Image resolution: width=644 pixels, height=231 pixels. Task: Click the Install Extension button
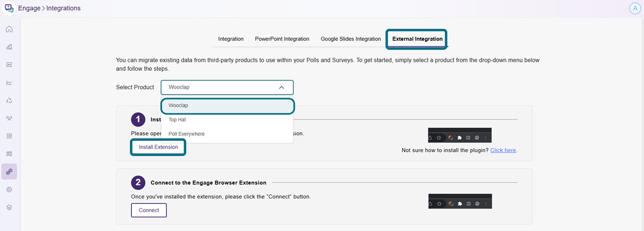click(x=158, y=147)
